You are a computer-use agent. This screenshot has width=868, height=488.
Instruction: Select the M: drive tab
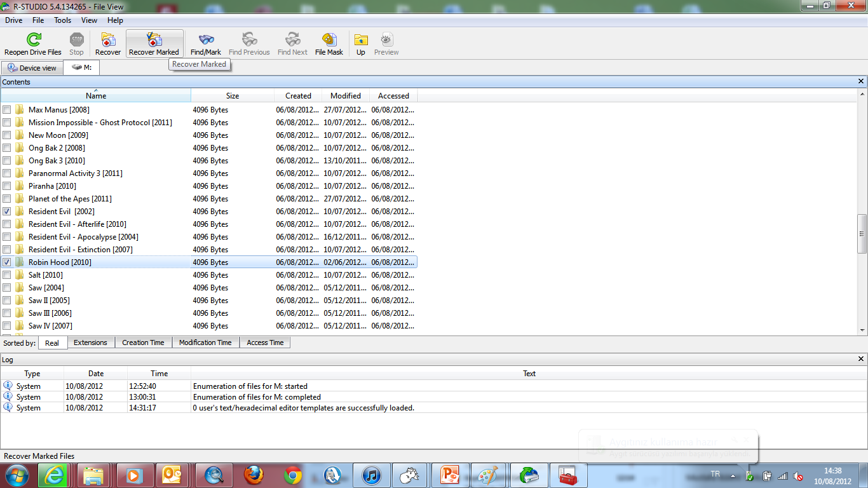click(x=81, y=67)
